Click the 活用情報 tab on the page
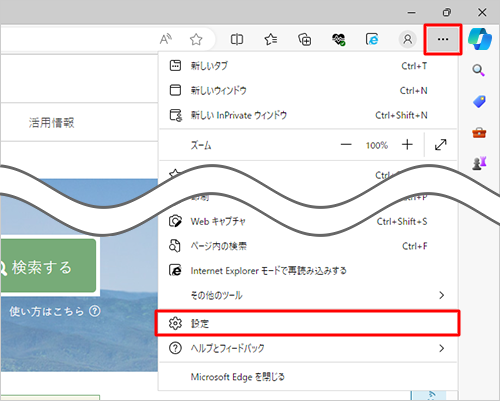 (51, 122)
